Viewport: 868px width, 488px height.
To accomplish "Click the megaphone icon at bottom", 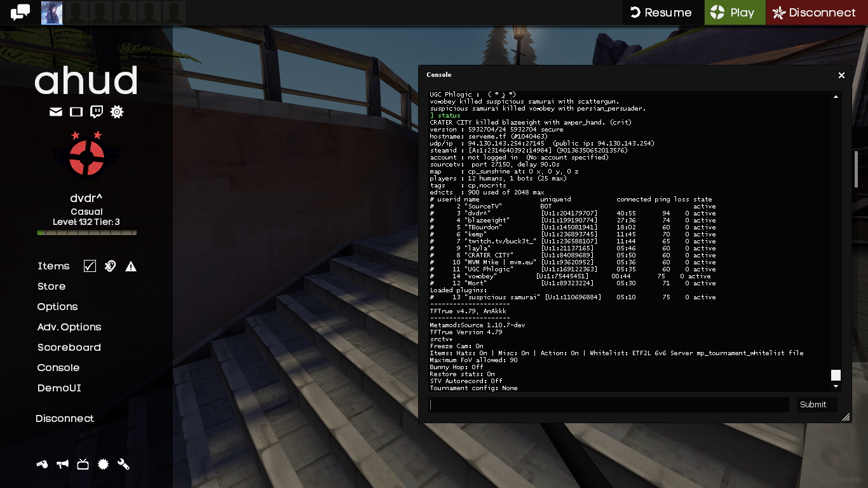I will coord(62,464).
